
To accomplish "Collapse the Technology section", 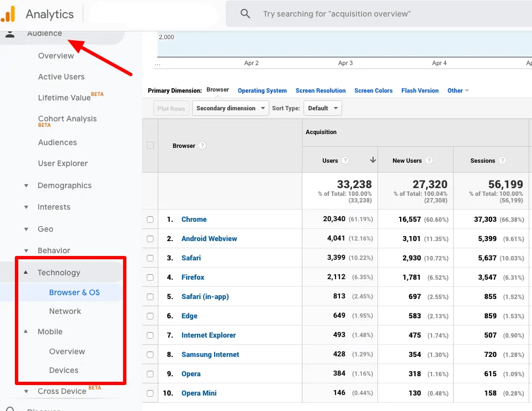I will click(x=26, y=273).
